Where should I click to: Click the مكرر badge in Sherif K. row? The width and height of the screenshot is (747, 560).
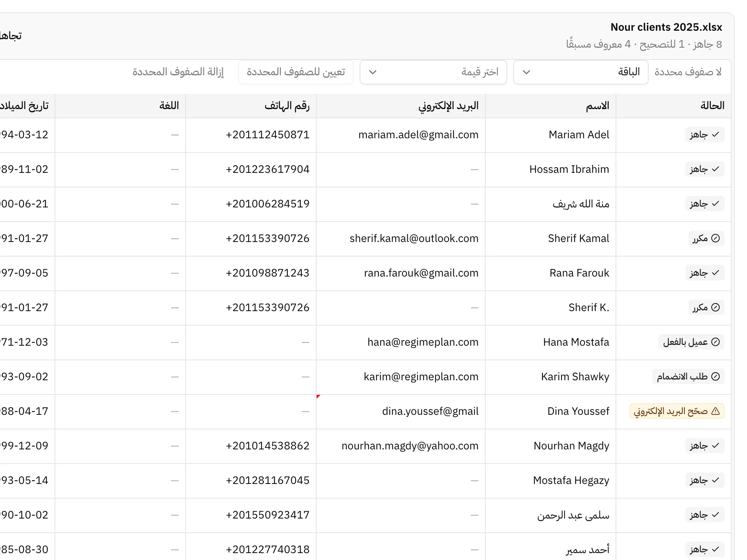click(x=706, y=308)
